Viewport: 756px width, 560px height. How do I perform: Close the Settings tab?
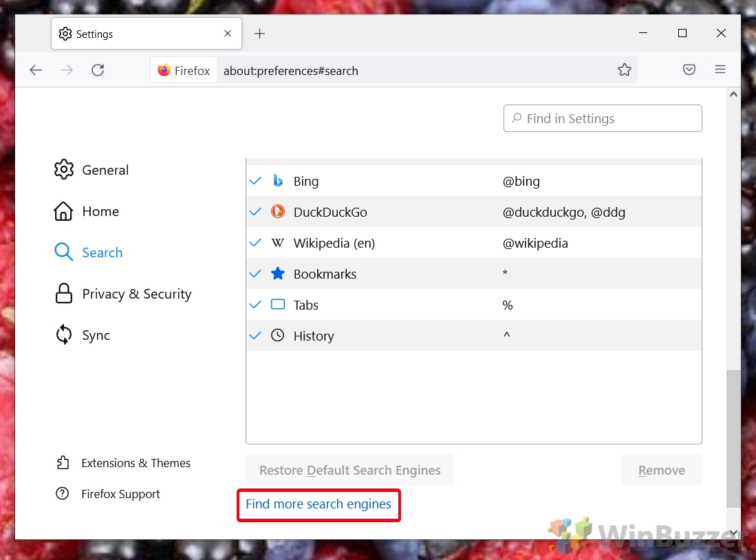[228, 33]
